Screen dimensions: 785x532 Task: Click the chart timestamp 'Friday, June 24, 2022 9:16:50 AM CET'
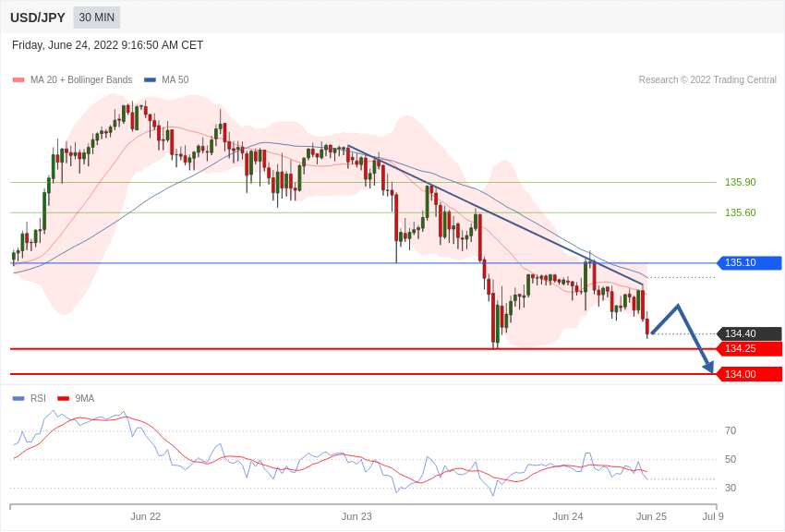coord(108,45)
